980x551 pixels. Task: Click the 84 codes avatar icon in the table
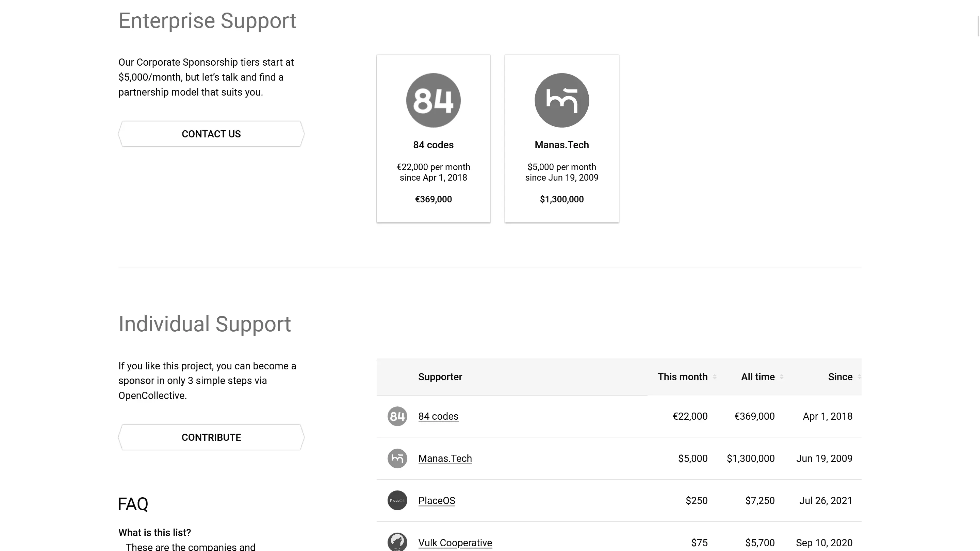[397, 416]
